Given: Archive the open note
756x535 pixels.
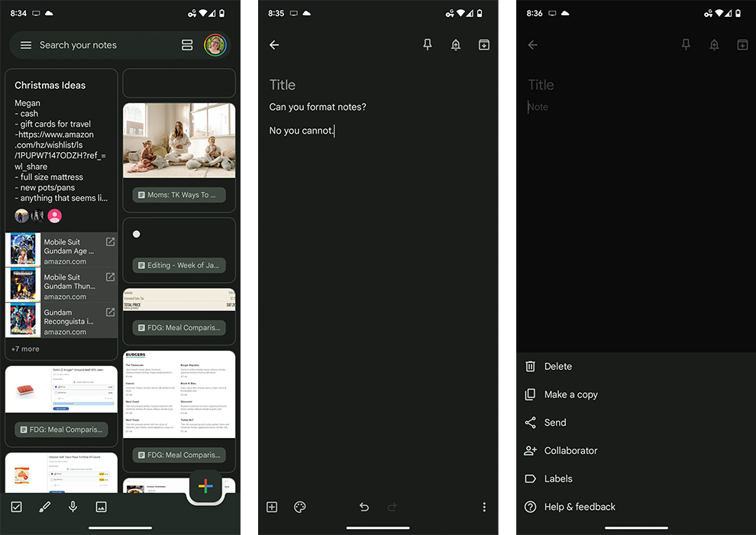Looking at the screenshot, I should (x=483, y=44).
